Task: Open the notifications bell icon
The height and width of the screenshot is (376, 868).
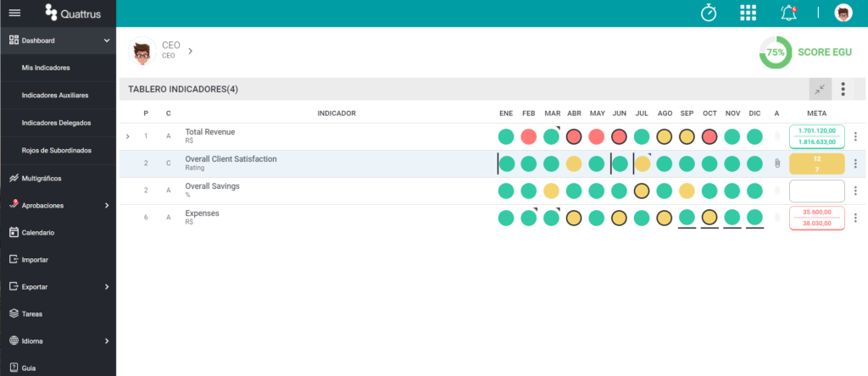Action: point(788,13)
